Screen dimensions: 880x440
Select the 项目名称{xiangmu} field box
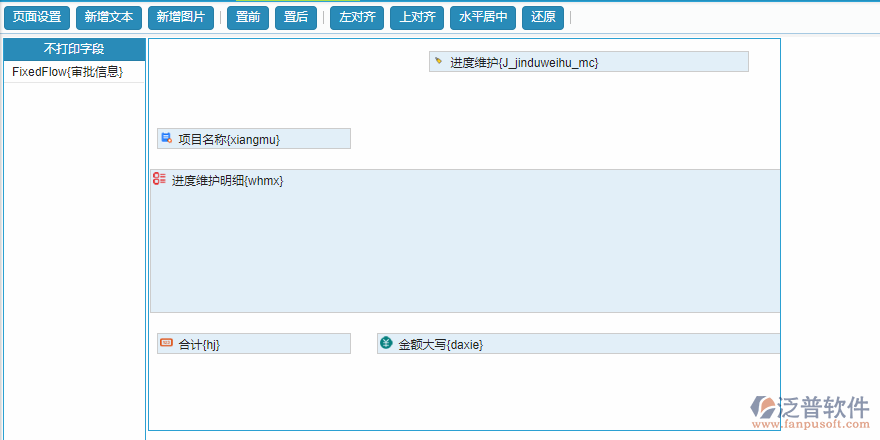coord(254,139)
